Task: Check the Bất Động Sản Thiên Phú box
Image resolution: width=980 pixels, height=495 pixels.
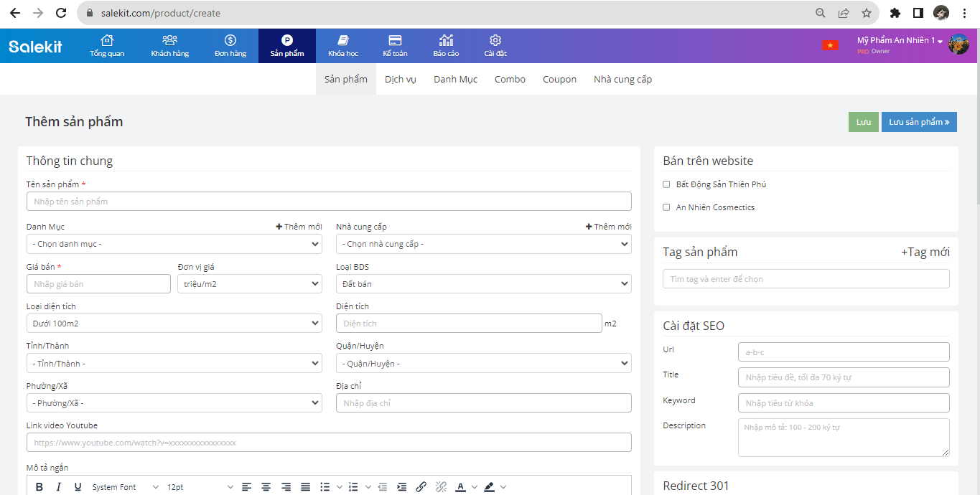Action: (666, 184)
